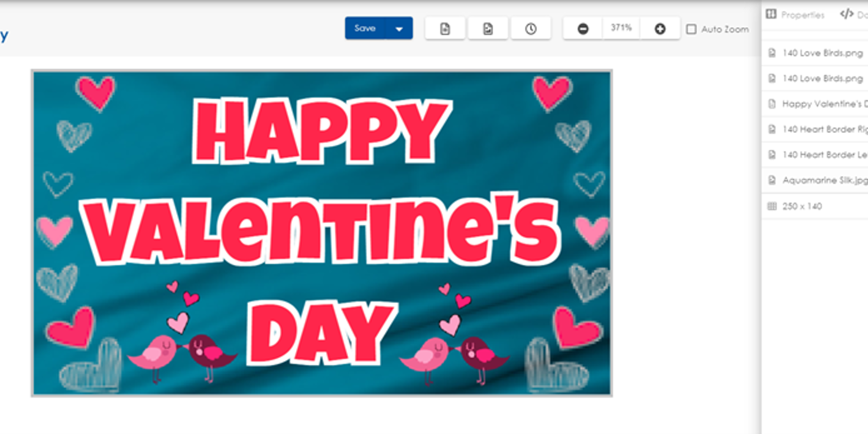Open the Save dropdown arrow

[x=399, y=29]
